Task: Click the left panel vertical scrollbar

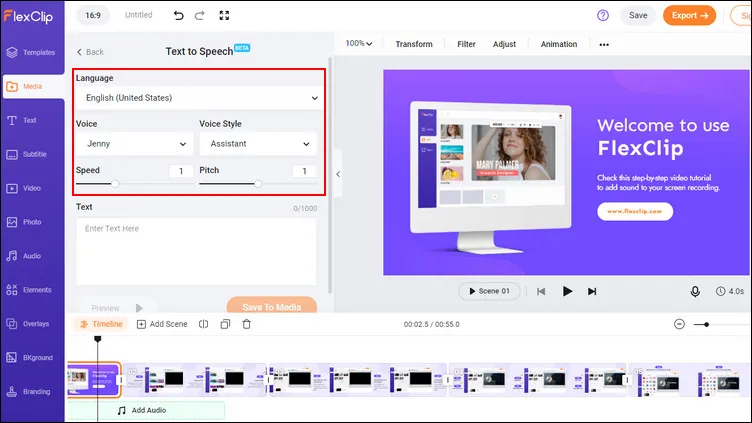Action: [x=329, y=175]
